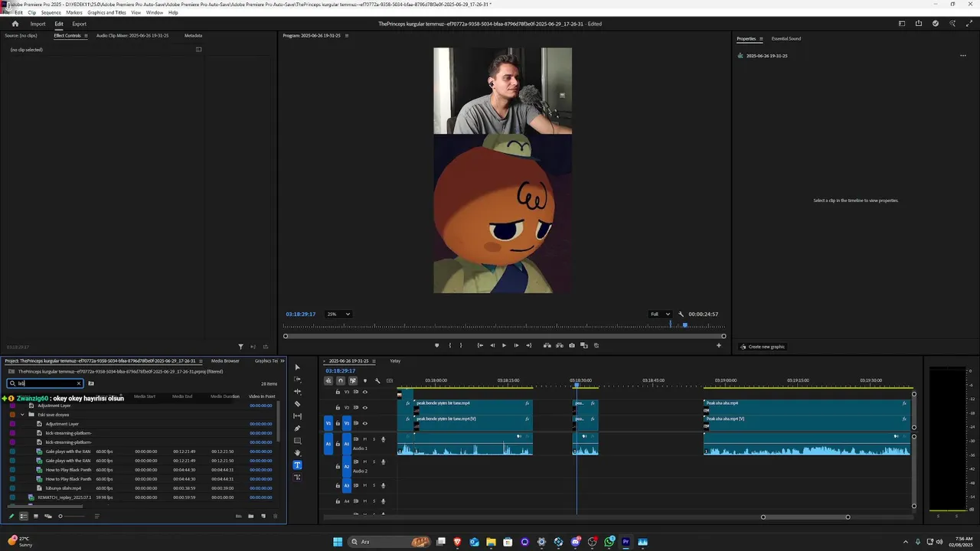The image size is (980, 551).
Task: Switch Project panel to Icon View
Action: coord(35,517)
